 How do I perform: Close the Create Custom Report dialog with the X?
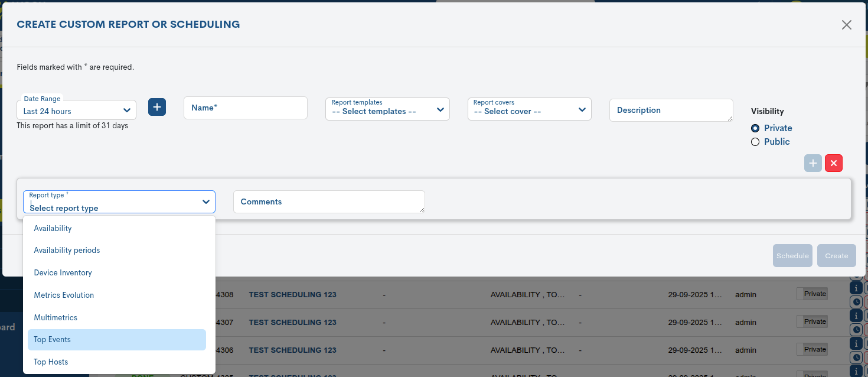846,25
